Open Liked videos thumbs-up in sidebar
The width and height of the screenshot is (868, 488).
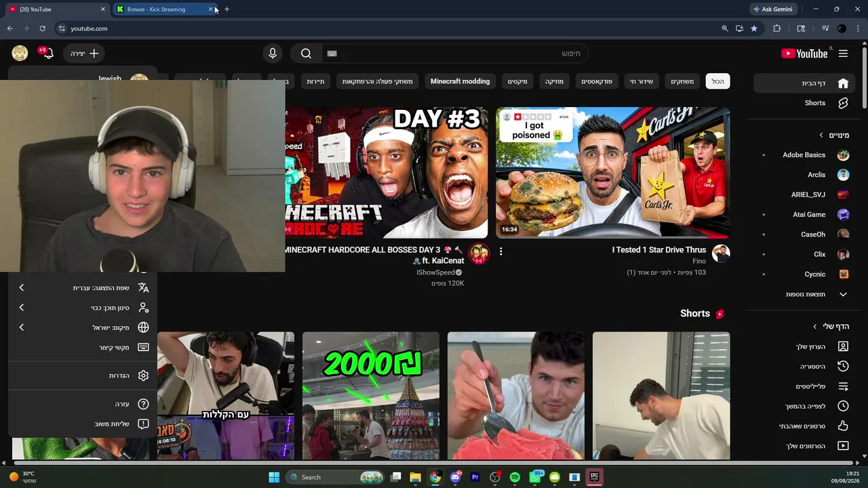pos(843,426)
